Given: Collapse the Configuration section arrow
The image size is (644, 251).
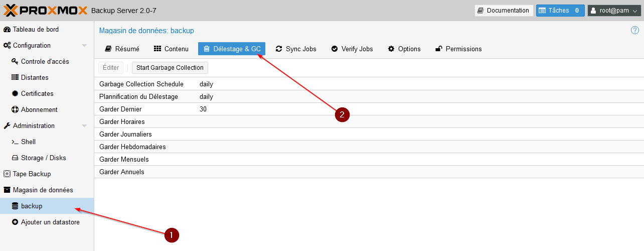Looking at the screenshot, I should pos(84,46).
